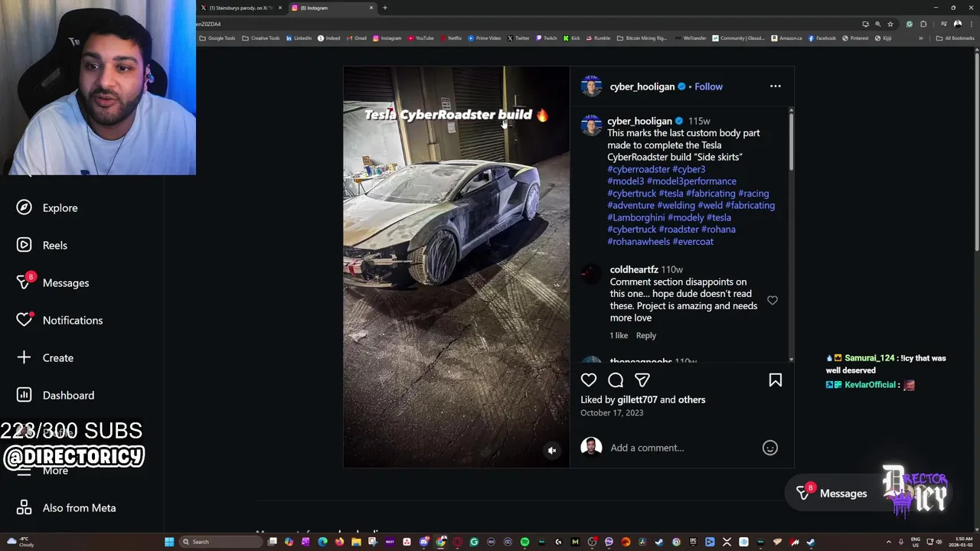The image size is (980, 551).
Task: Open the Kick bookmark
Action: pyautogui.click(x=571, y=38)
